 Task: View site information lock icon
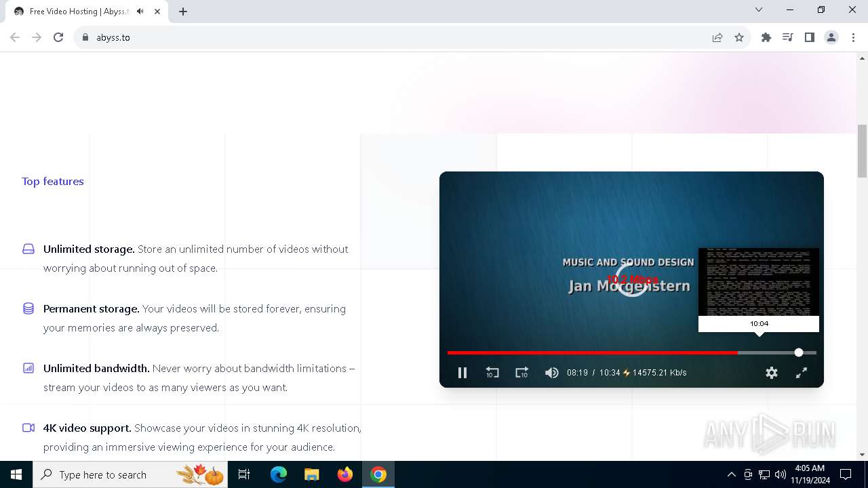(x=85, y=37)
